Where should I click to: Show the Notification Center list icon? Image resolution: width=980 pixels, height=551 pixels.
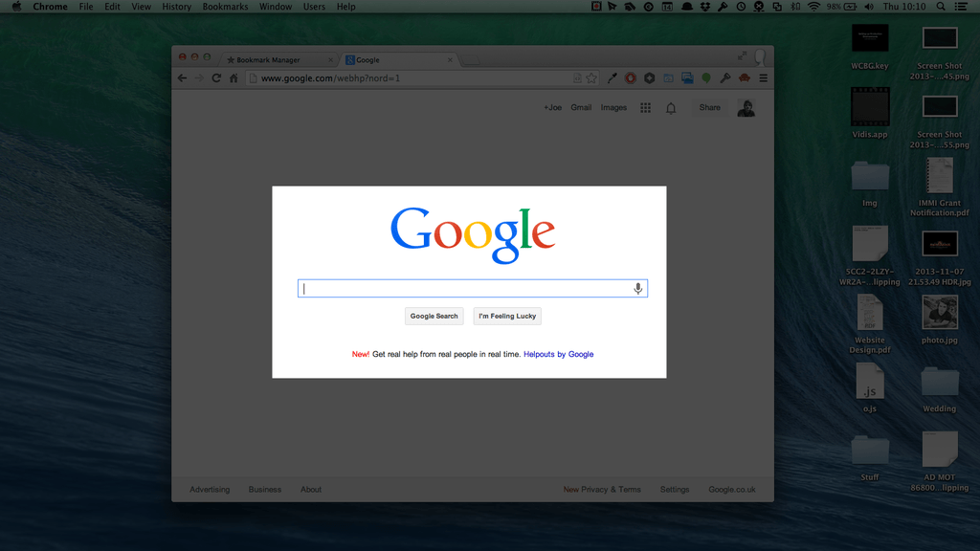tap(961, 7)
